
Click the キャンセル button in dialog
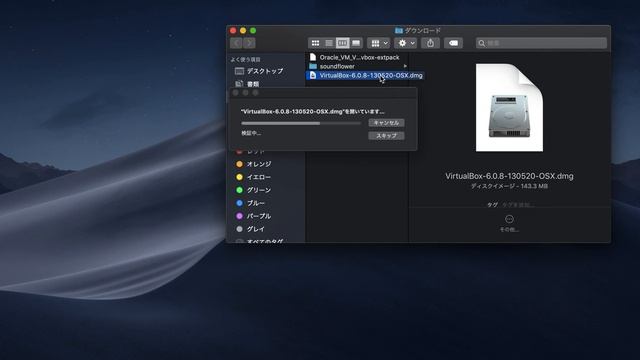(386, 122)
